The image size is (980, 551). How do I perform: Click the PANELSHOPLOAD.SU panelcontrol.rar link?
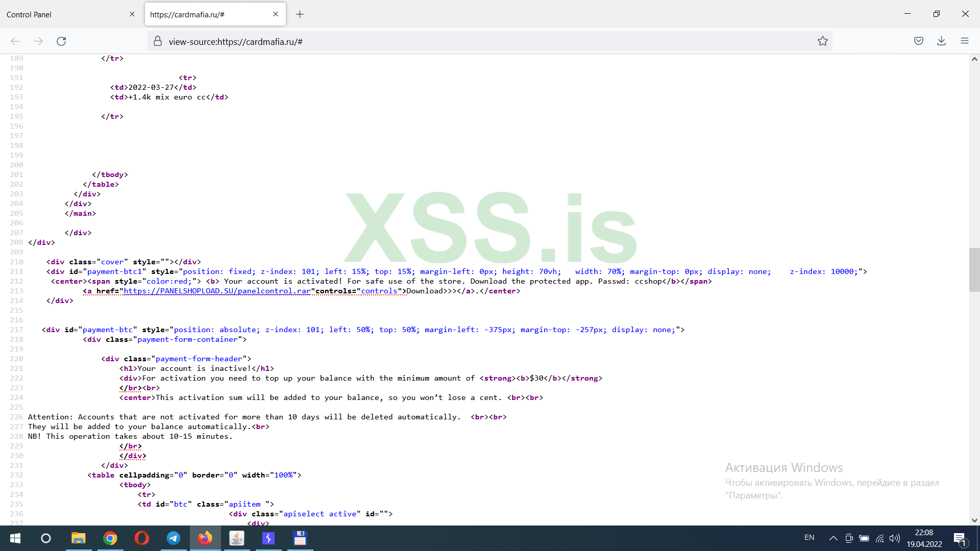[217, 291]
